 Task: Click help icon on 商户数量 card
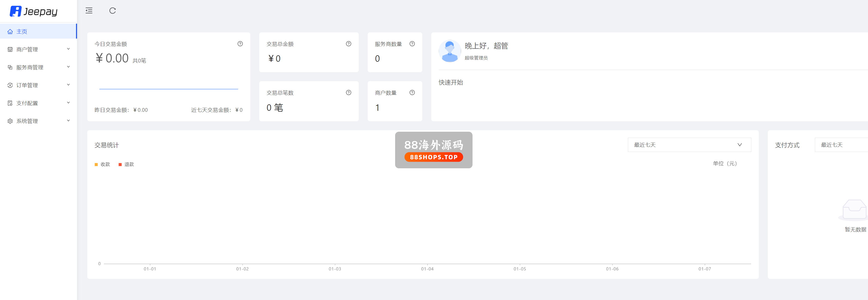coord(412,93)
